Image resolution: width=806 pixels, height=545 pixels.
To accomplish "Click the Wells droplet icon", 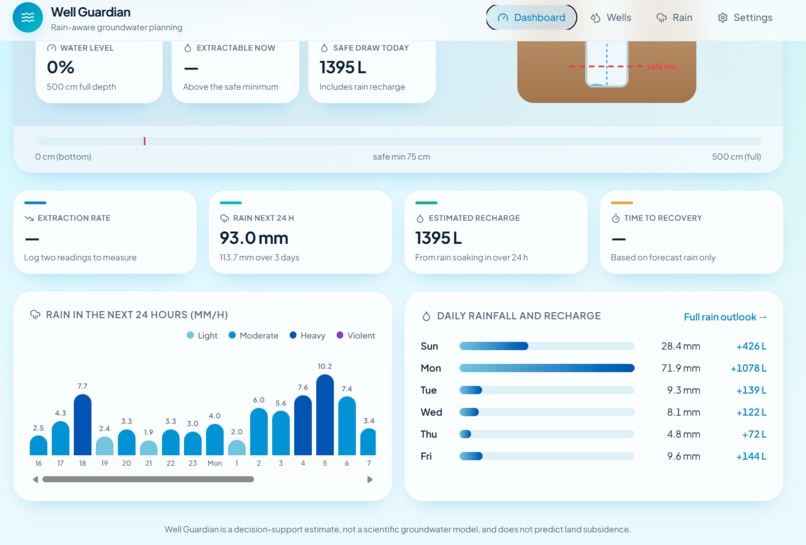I will point(595,18).
